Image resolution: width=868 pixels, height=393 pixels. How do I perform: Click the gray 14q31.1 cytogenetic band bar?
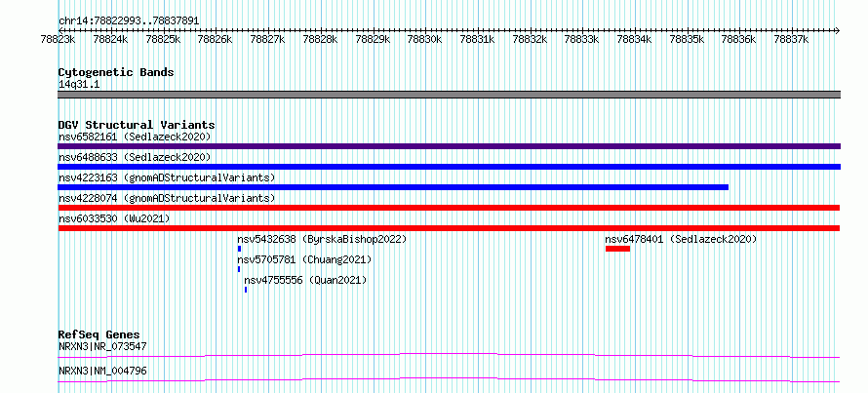[x=449, y=95]
